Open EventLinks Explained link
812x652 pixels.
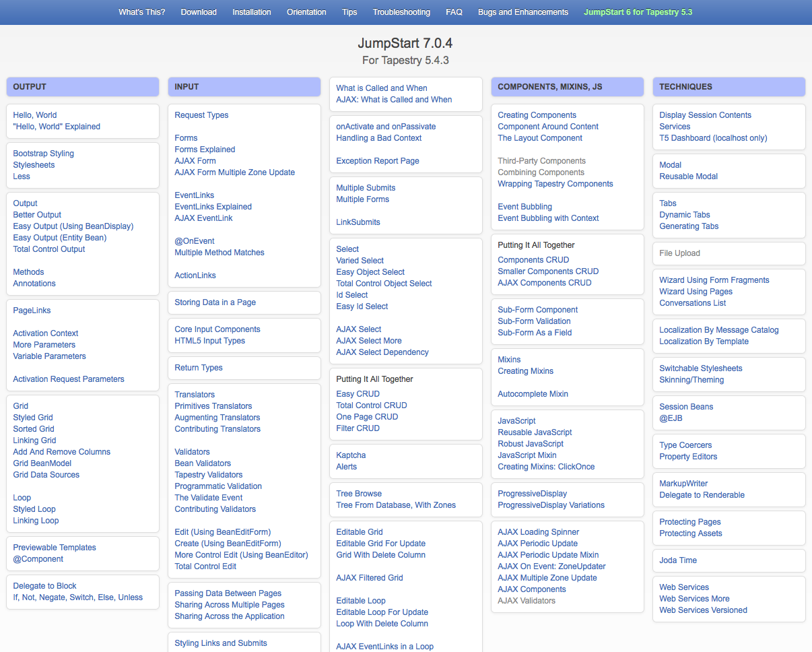[213, 207]
